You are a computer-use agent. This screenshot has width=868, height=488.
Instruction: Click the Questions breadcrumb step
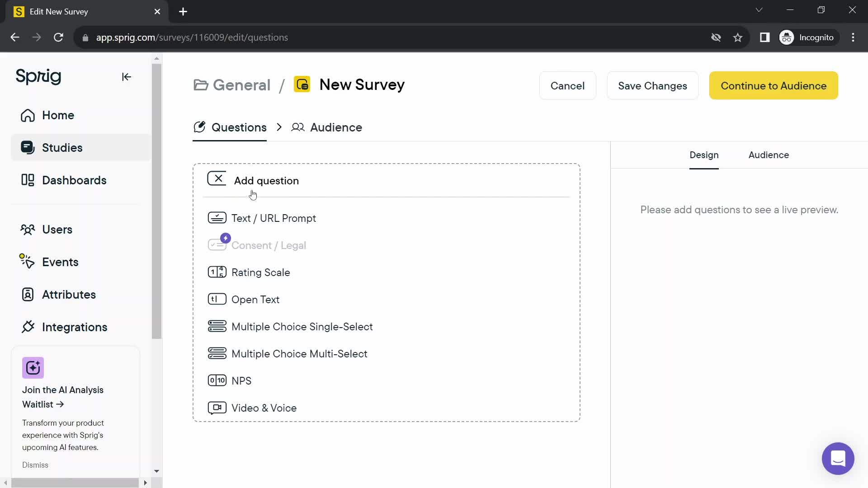(238, 127)
